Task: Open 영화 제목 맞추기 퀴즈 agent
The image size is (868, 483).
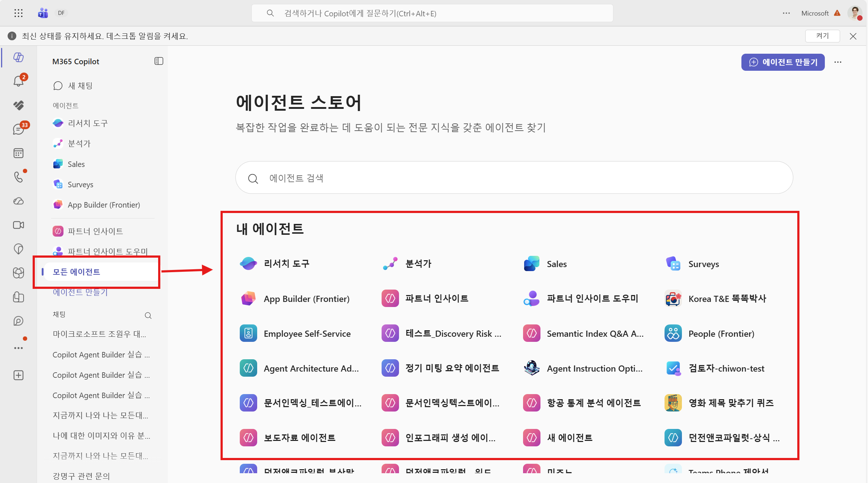Action: coord(719,403)
